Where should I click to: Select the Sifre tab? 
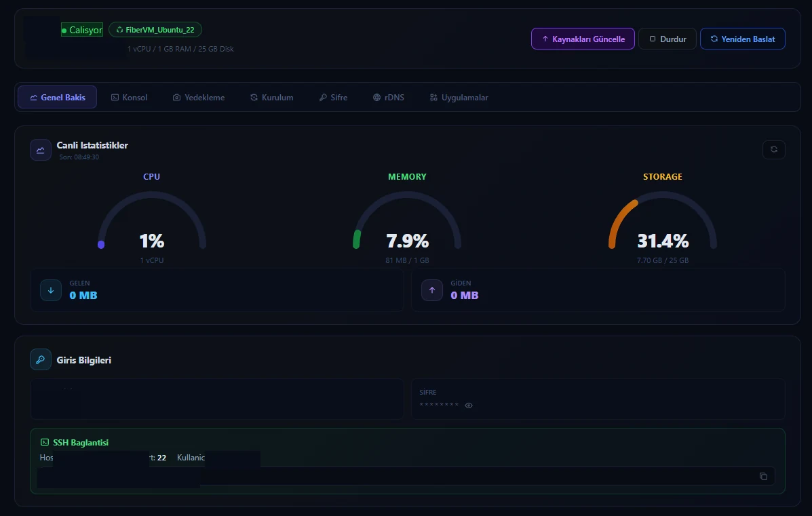click(333, 97)
